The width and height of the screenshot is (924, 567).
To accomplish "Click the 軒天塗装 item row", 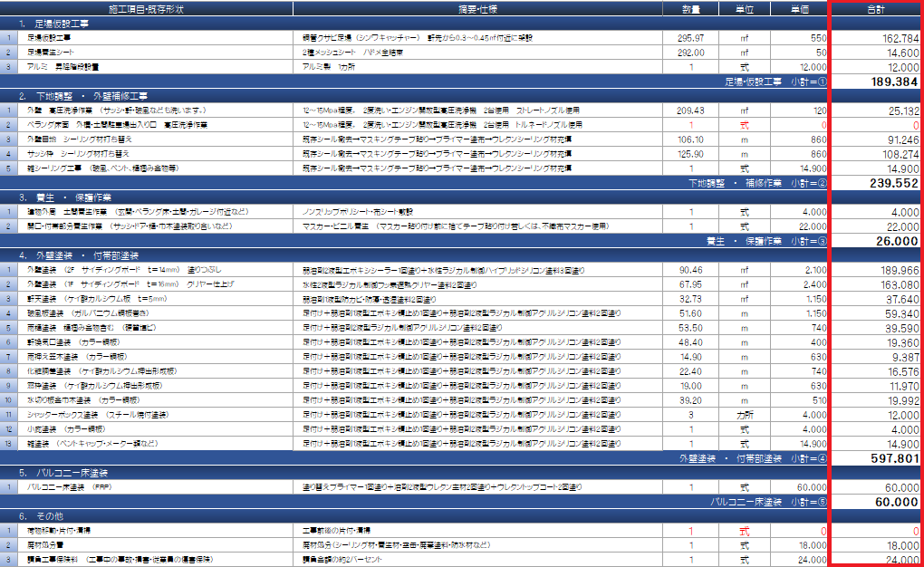I will tap(155, 299).
